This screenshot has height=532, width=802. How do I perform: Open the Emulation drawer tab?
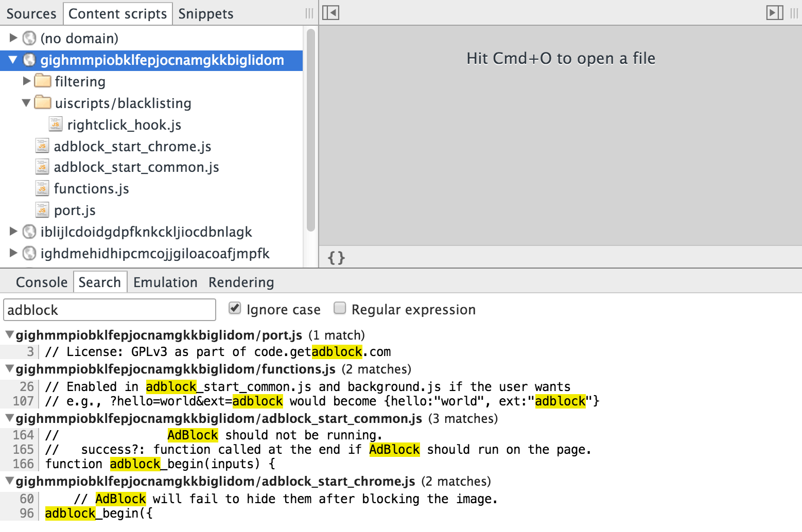point(165,282)
